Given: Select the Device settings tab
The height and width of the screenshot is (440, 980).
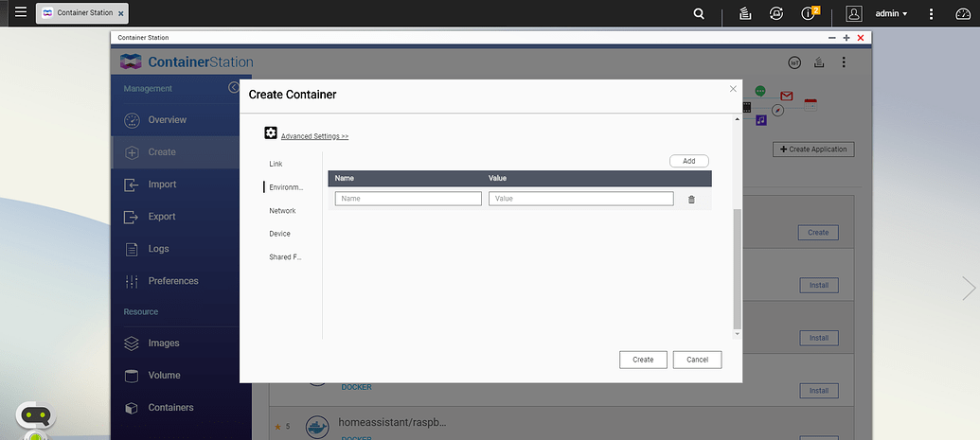Looking at the screenshot, I should tap(280, 234).
